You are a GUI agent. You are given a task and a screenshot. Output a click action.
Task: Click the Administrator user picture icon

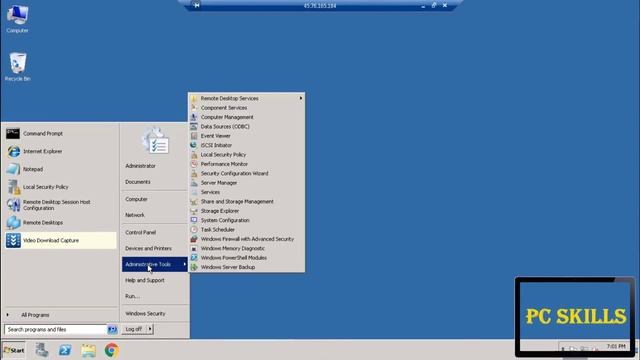pos(155,141)
